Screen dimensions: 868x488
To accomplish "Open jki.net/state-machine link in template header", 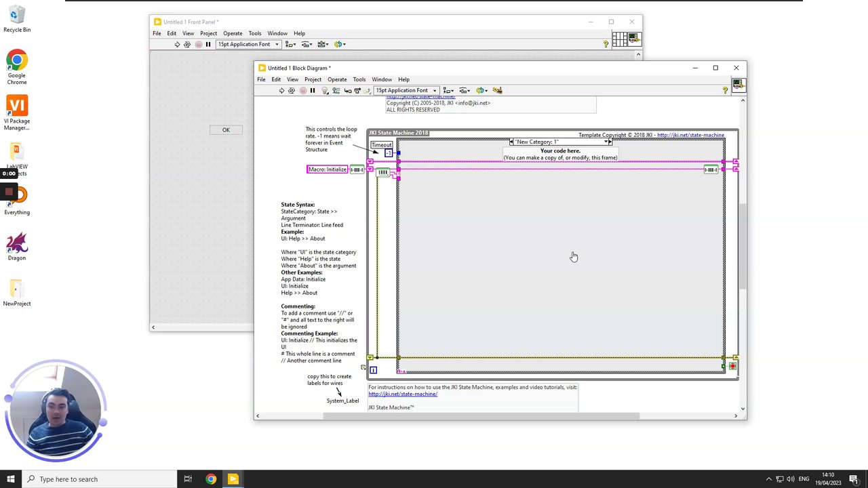I will pyautogui.click(x=690, y=136).
